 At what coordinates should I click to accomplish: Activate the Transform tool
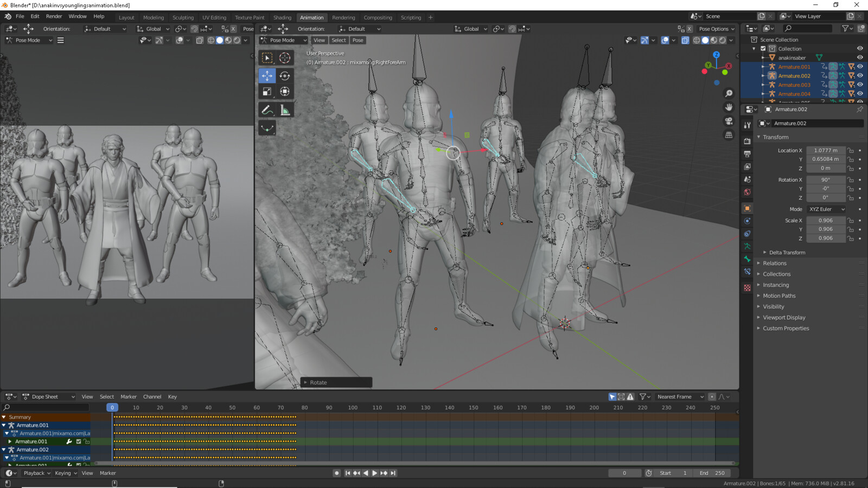[x=285, y=92]
